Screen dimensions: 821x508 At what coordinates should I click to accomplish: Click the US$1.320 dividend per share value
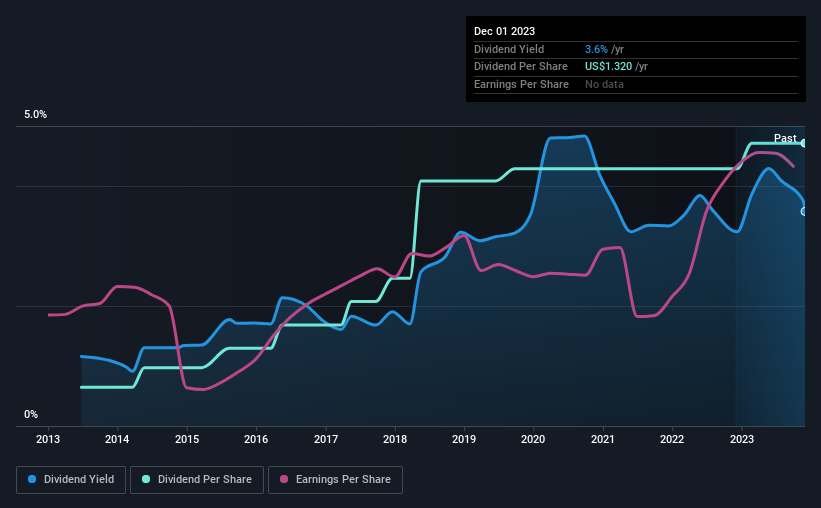608,67
